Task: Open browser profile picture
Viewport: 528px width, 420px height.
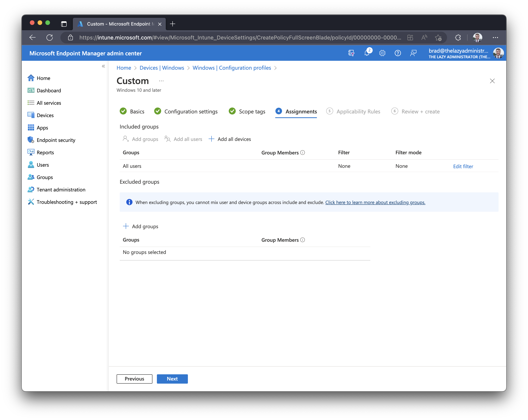Action: point(478,37)
